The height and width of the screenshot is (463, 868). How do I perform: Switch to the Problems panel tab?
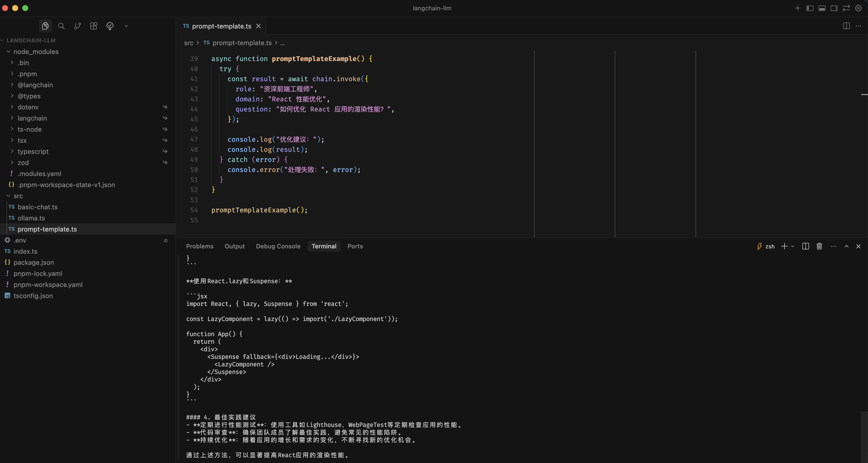click(200, 246)
